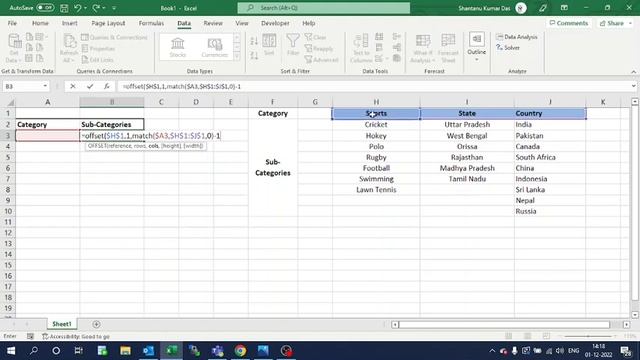Open the Sort dialog icon
The image size is (640, 360).
[x=269, y=45]
